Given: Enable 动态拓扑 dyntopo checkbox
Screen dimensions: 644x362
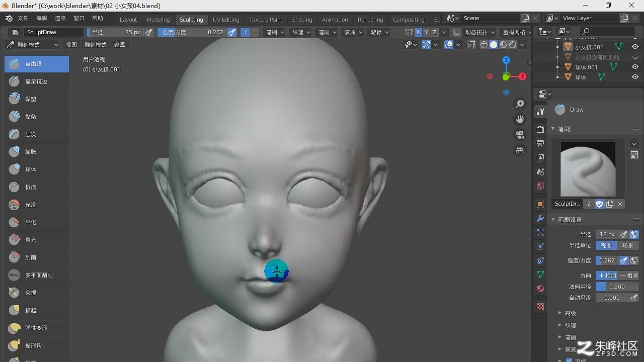Looking at the screenshot, I should click(456, 32).
